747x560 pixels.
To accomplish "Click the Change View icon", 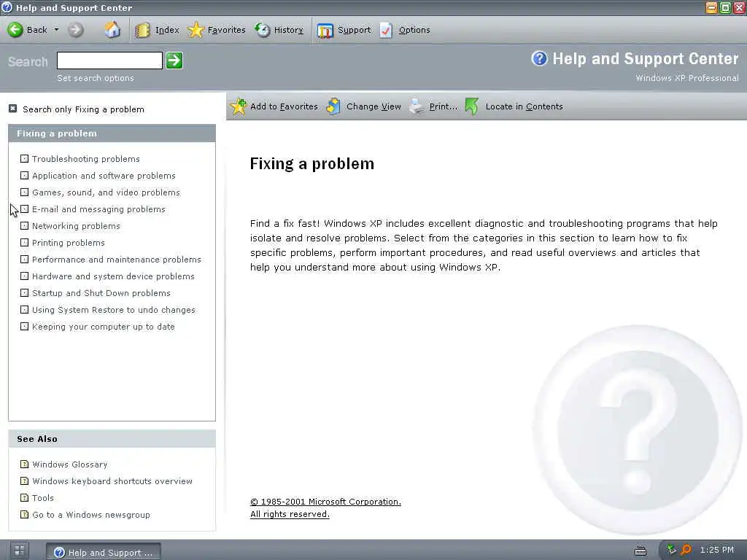I will click(333, 106).
